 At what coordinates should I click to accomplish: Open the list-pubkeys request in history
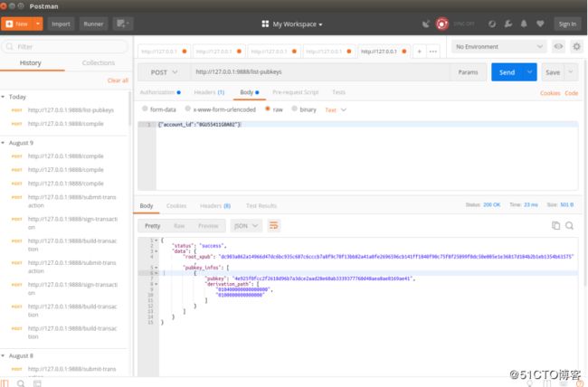click(x=71, y=110)
